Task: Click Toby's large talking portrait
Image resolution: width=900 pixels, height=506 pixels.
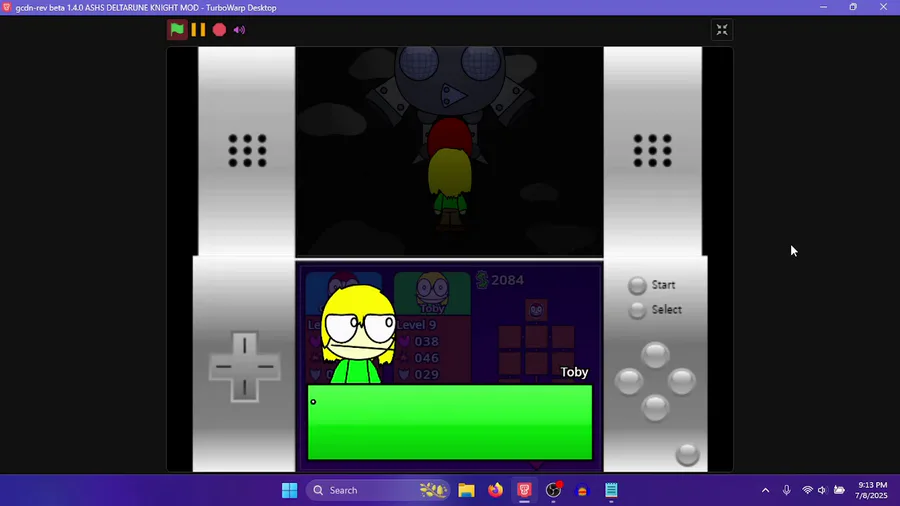Action: [x=359, y=334]
